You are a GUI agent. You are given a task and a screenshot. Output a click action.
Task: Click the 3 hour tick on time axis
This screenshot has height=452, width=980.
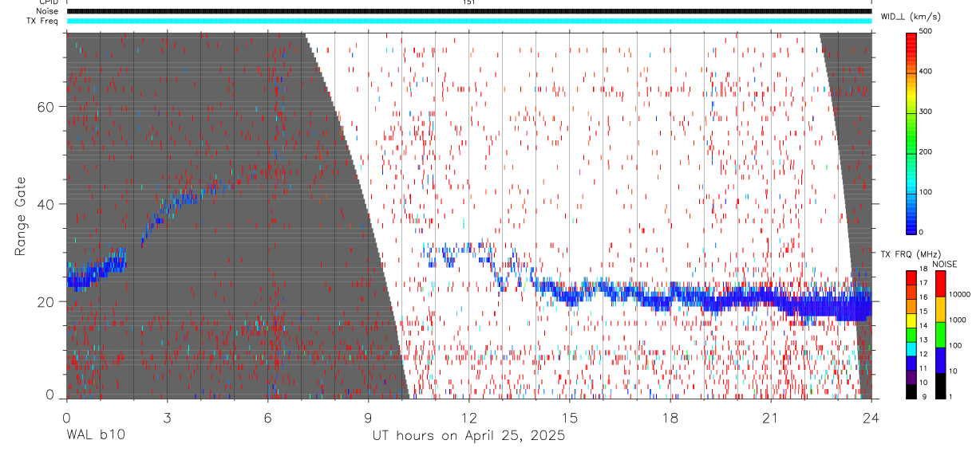tap(167, 417)
